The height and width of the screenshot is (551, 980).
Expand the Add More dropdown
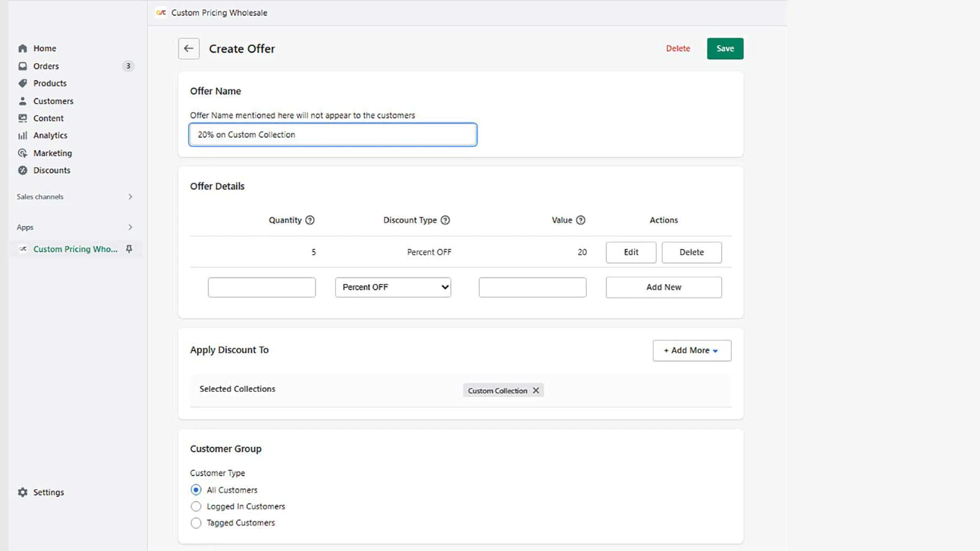point(692,350)
